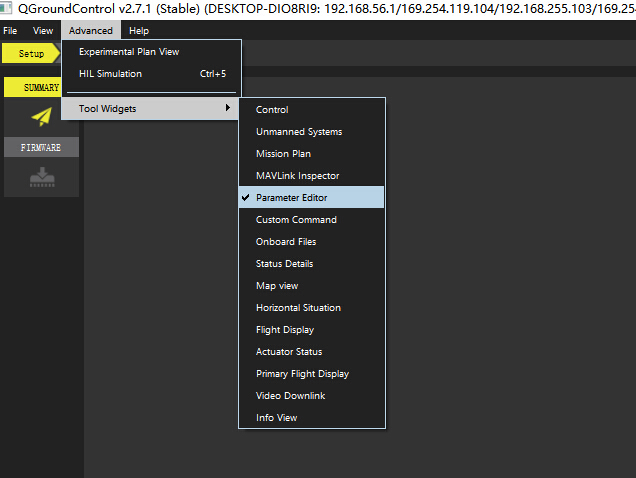This screenshot has width=636, height=478.
Task: Open the Help menu
Action: 139,31
